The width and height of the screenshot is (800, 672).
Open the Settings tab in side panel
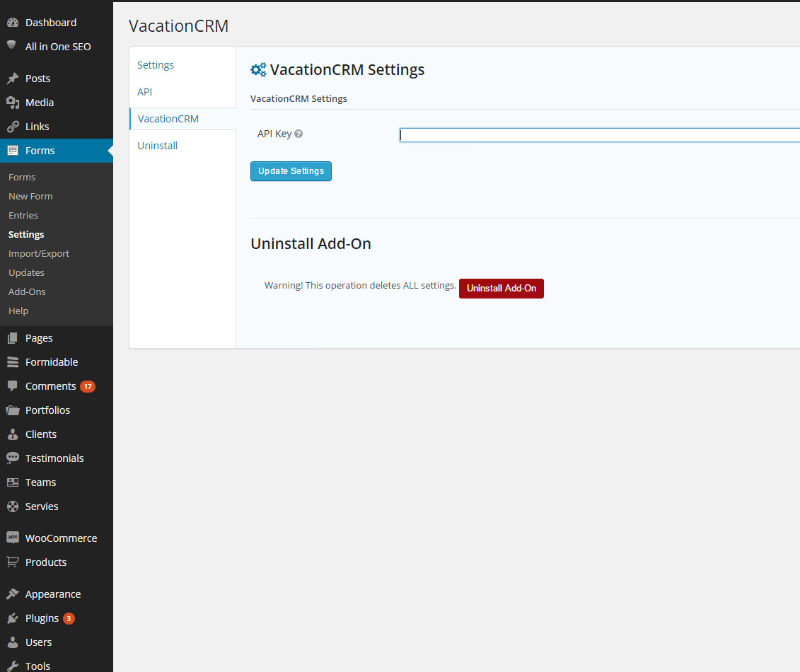(156, 65)
